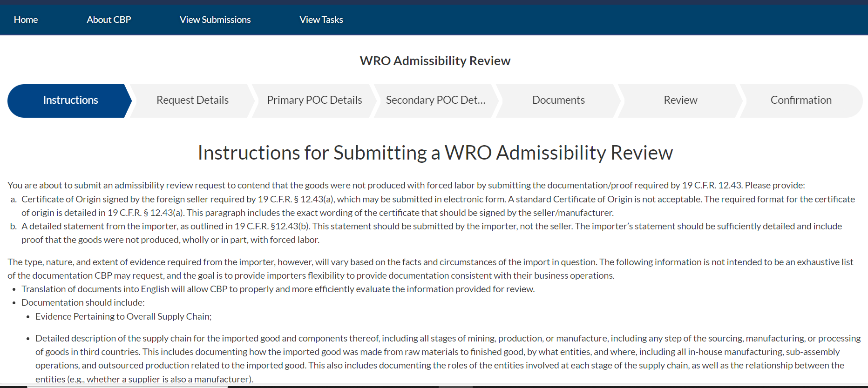Go to About CBP page
The width and height of the screenshot is (868, 388).
point(108,20)
